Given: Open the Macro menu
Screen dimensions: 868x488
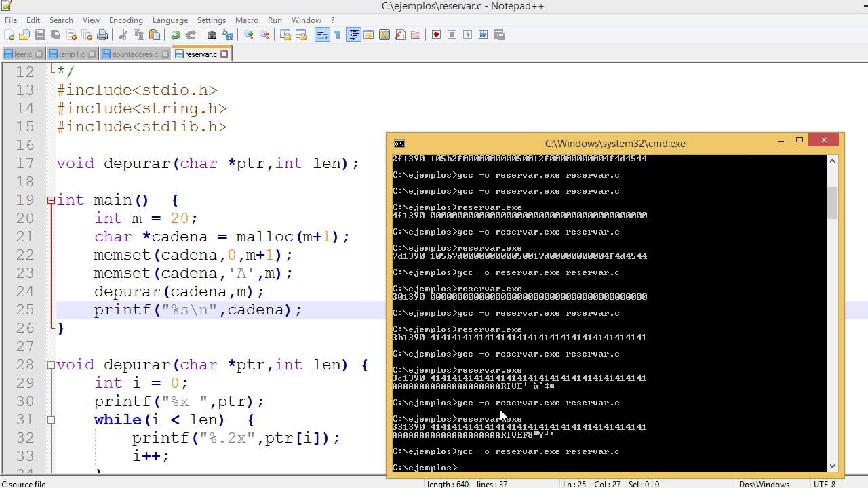Looking at the screenshot, I should pyautogui.click(x=247, y=20).
